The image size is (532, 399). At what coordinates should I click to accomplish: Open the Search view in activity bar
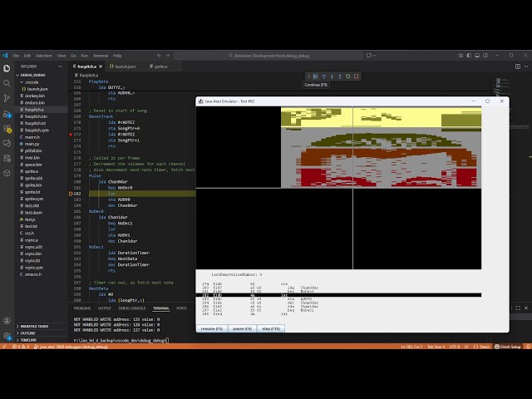pos(7,83)
